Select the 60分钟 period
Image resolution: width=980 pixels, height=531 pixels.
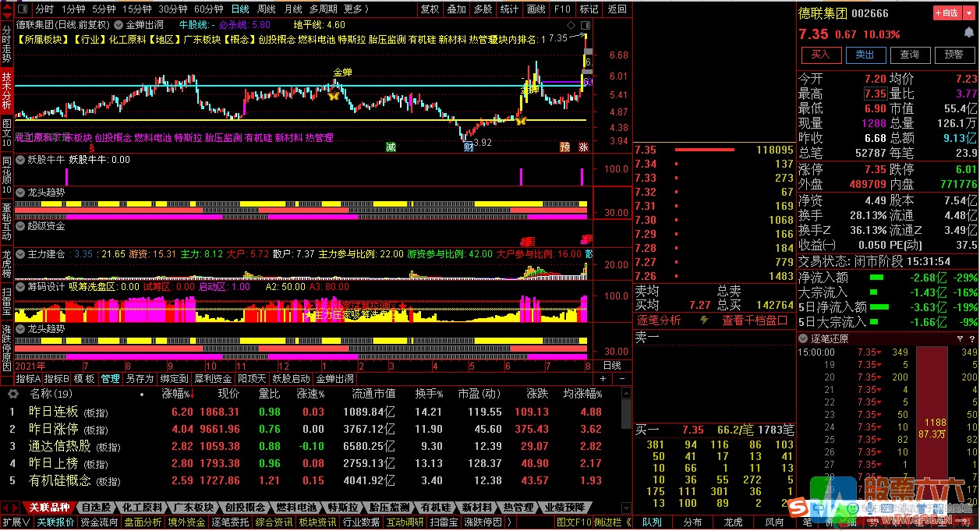pyautogui.click(x=208, y=9)
